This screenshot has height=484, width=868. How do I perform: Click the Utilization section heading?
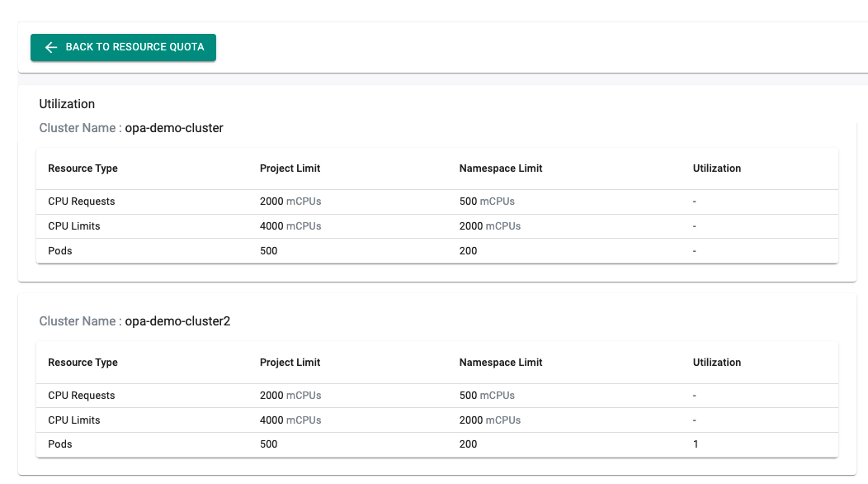67,104
